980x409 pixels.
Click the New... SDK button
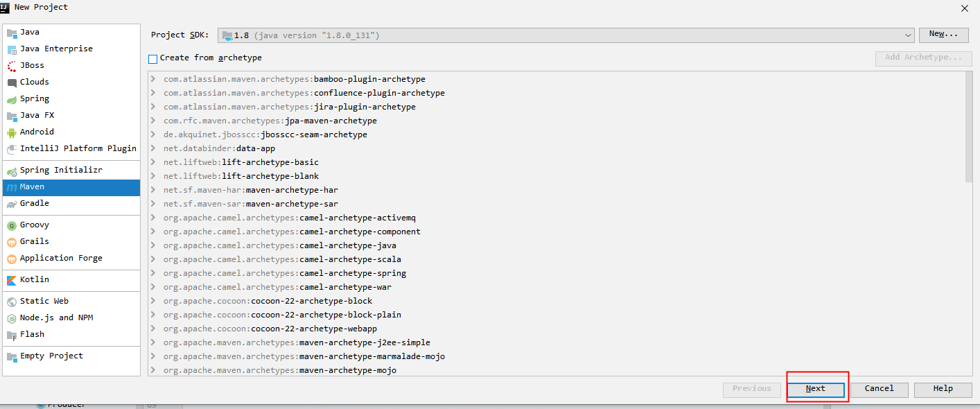click(x=943, y=34)
